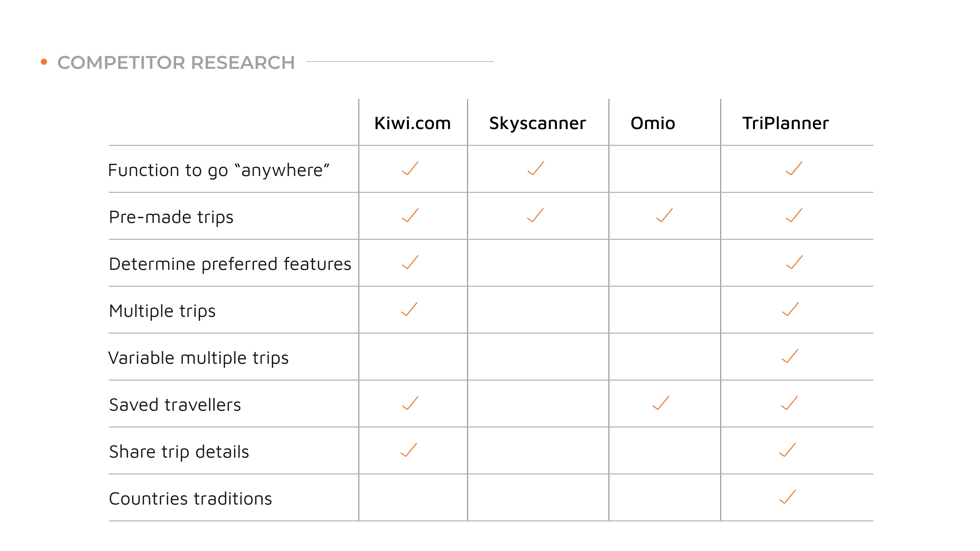Screen dimensions: 980x551
Task: Click Skyscanner's checkmark for go "anywhere" function
Action: [x=536, y=168]
